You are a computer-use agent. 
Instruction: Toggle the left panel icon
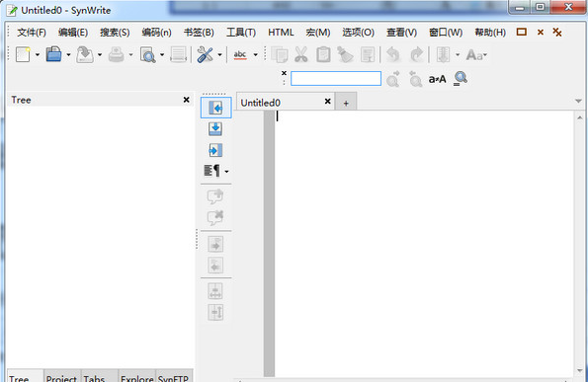pyautogui.click(x=215, y=108)
